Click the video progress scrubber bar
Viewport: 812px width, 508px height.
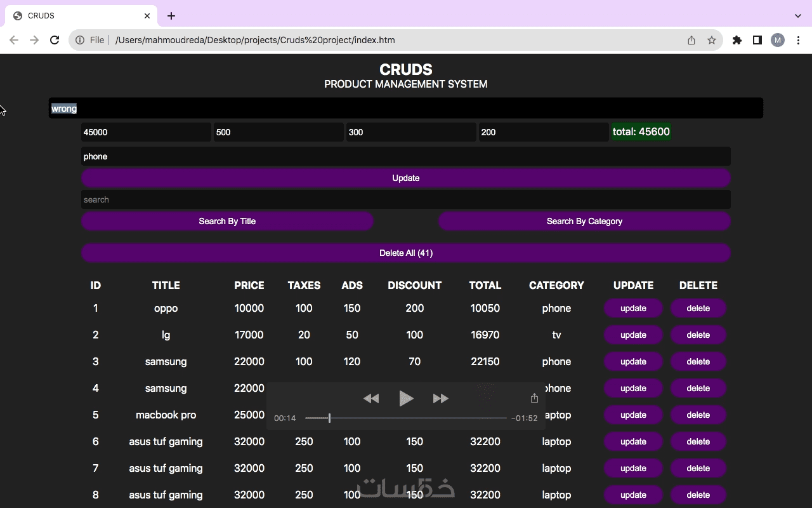[x=406, y=418]
